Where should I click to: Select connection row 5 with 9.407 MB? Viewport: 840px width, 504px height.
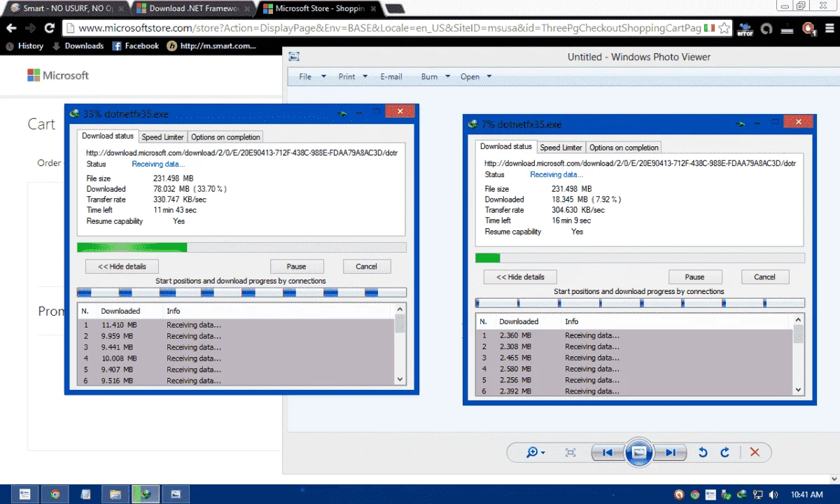click(x=237, y=370)
